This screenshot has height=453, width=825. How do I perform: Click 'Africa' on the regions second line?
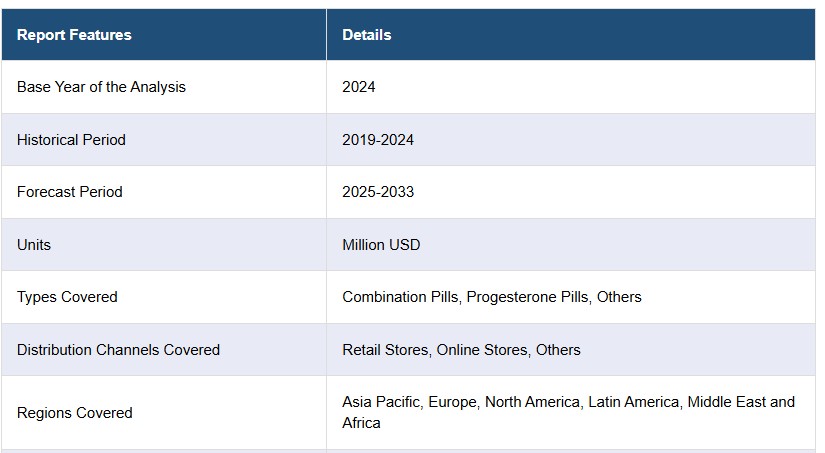(361, 423)
